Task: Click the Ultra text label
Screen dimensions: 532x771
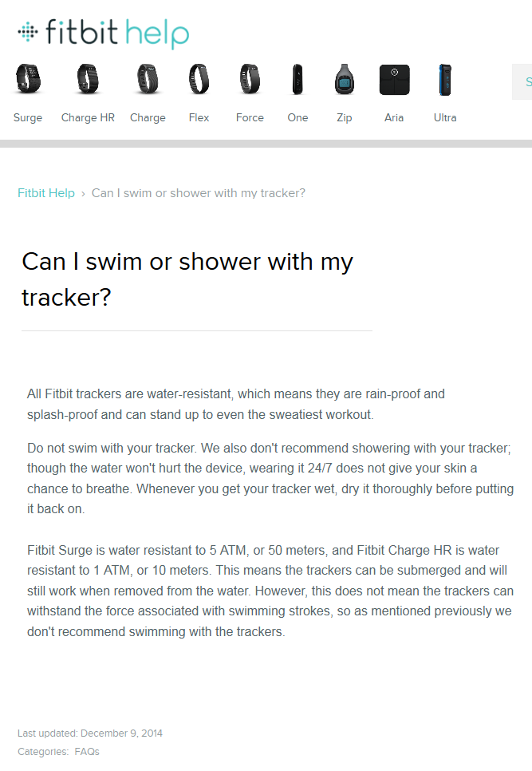Action: pyautogui.click(x=445, y=117)
